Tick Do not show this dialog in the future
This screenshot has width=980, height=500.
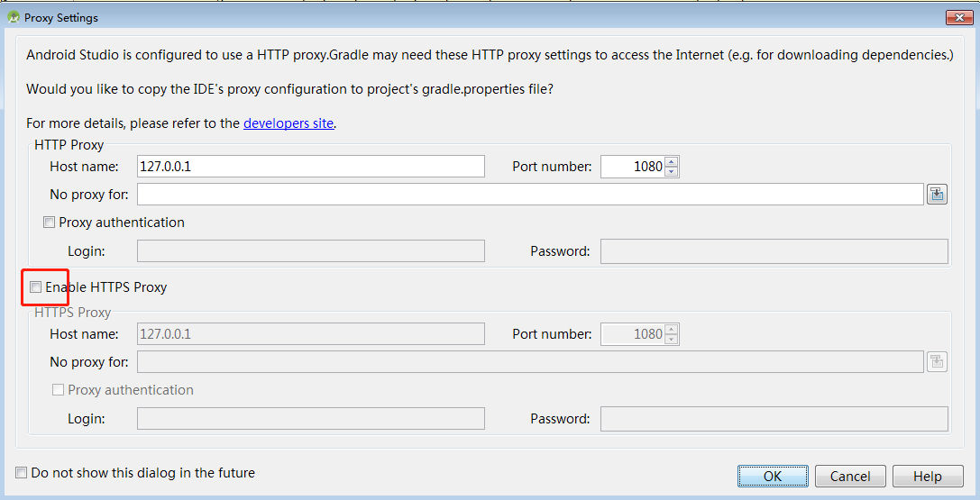(x=22, y=473)
